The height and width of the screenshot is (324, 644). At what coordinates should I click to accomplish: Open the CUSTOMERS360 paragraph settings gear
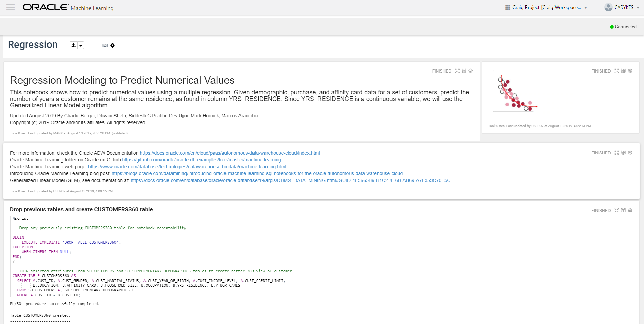point(630,210)
